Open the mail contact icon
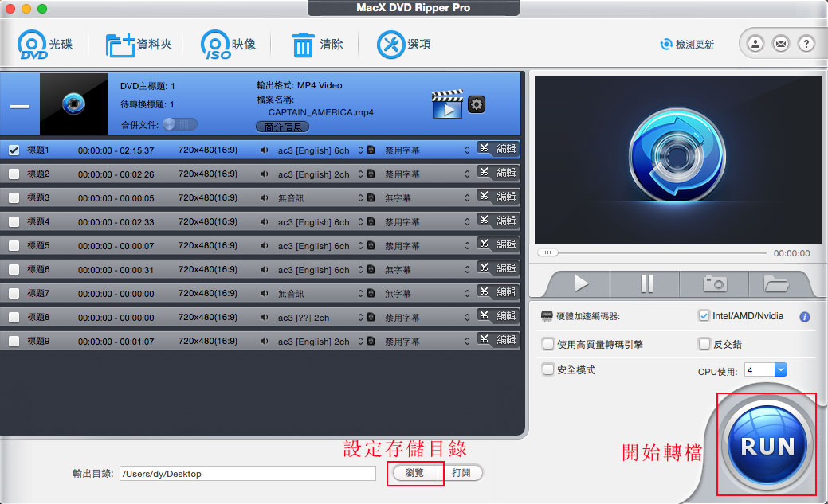 781,44
